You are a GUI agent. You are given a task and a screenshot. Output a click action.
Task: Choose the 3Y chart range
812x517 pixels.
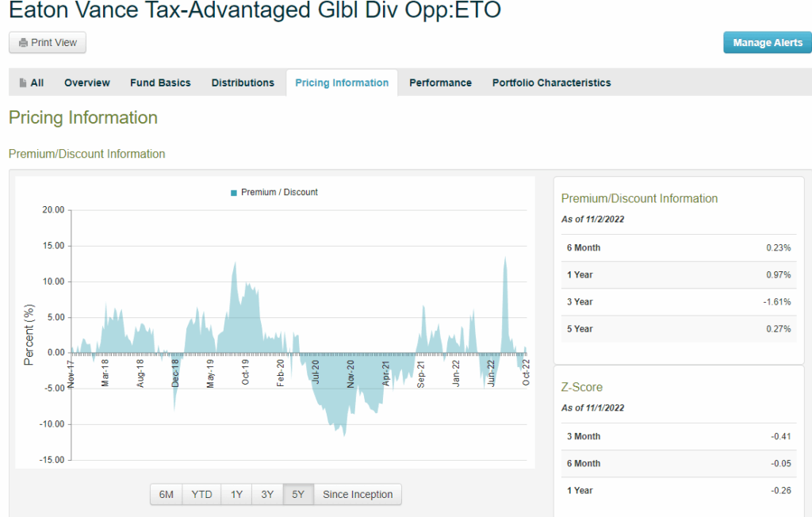tap(267, 494)
